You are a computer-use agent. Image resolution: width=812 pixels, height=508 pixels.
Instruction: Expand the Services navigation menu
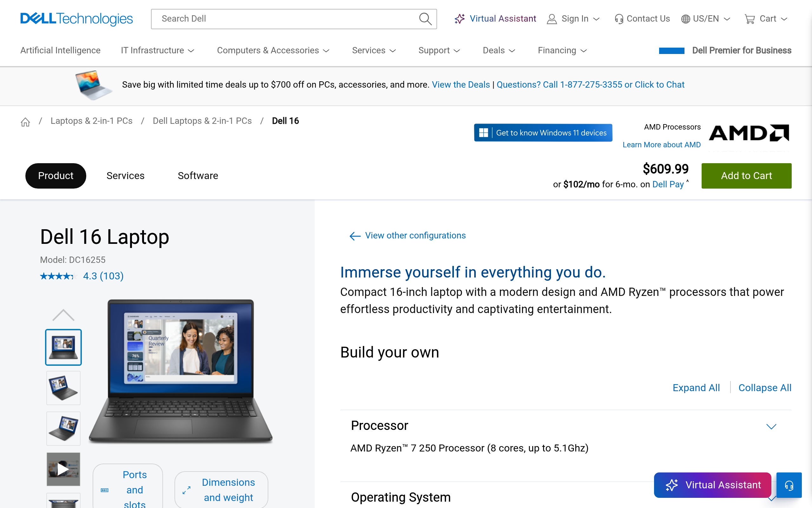[374, 50]
